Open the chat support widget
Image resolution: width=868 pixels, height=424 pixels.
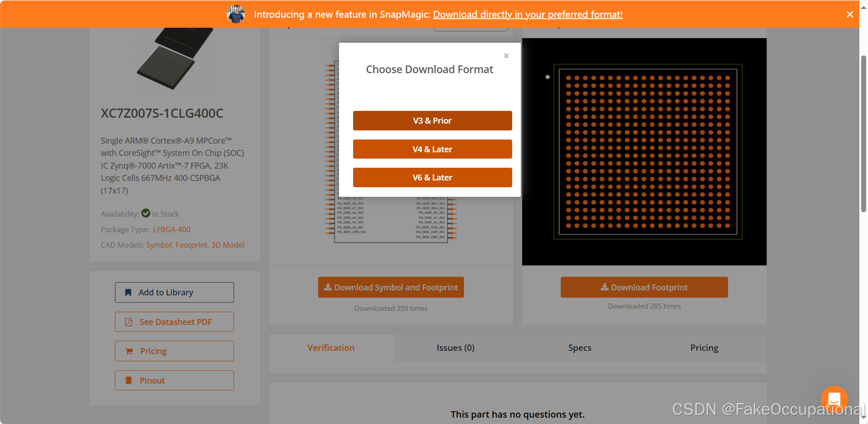point(834,399)
